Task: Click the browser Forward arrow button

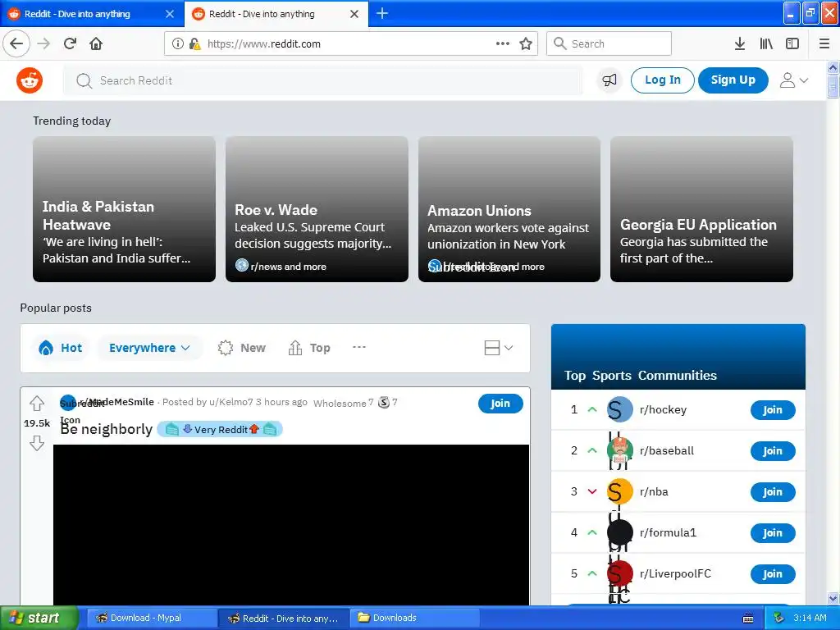Action: pyautogui.click(x=44, y=43)
